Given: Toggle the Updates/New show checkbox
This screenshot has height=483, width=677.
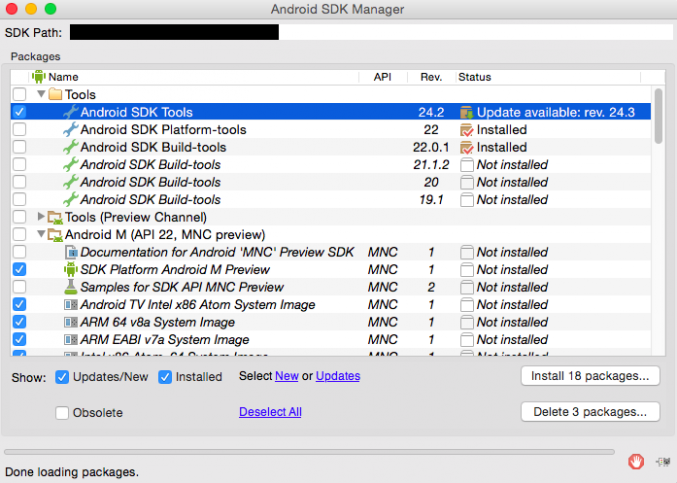Looking at the screenshot, I should (x=62, y=377).
